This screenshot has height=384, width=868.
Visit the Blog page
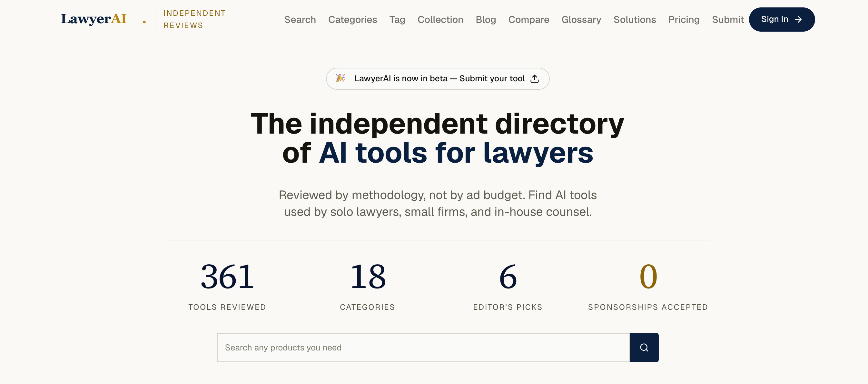pos(486,20)
